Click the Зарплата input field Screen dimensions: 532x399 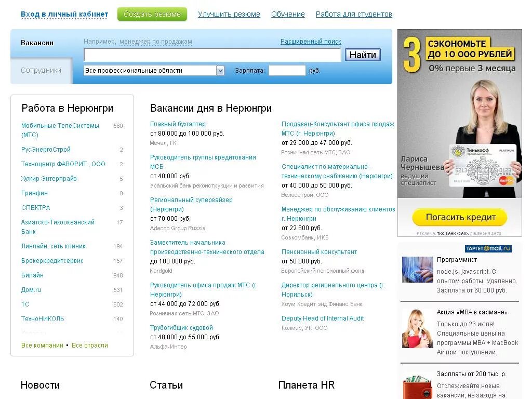tap(287, 71)
